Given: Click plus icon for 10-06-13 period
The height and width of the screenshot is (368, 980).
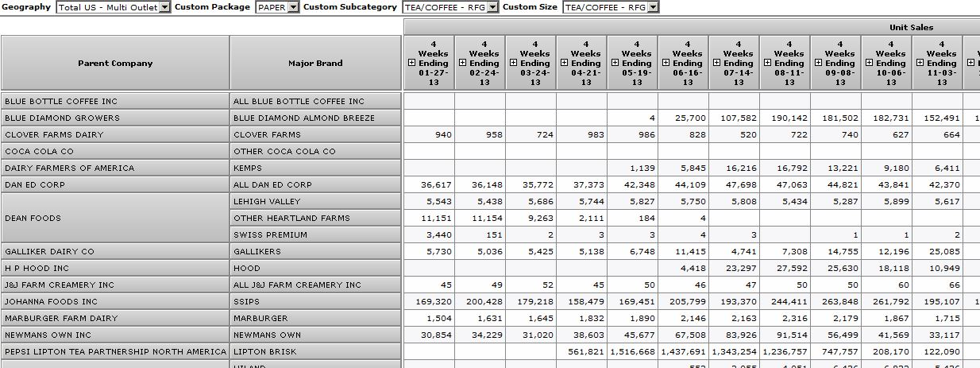Looking at the screenshot, I should [x=869, y=63].
